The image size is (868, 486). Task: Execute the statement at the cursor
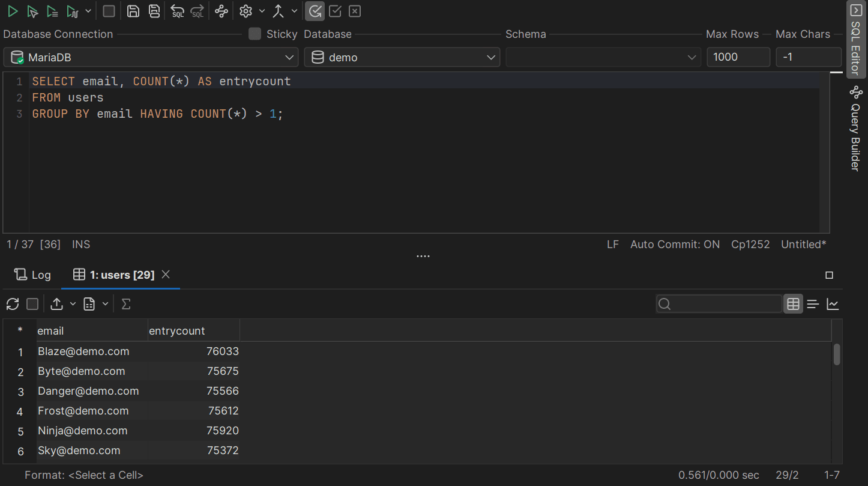pyautogui.click(x=32, y=11)
